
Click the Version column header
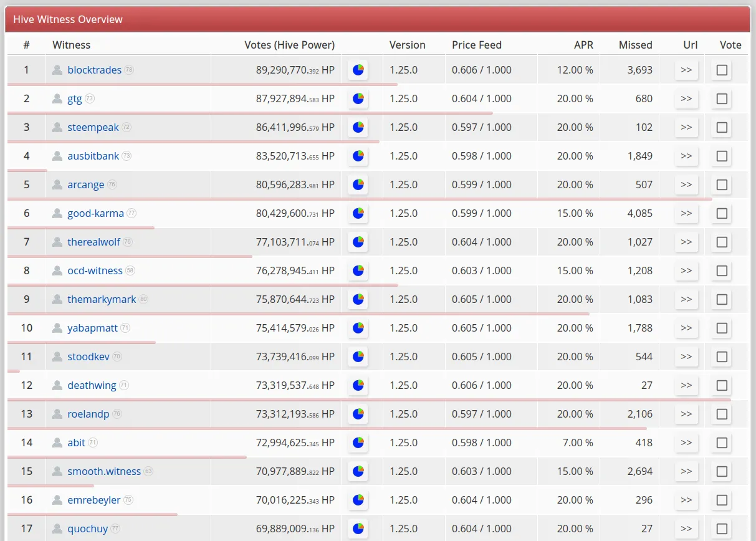tap(407, 45)
